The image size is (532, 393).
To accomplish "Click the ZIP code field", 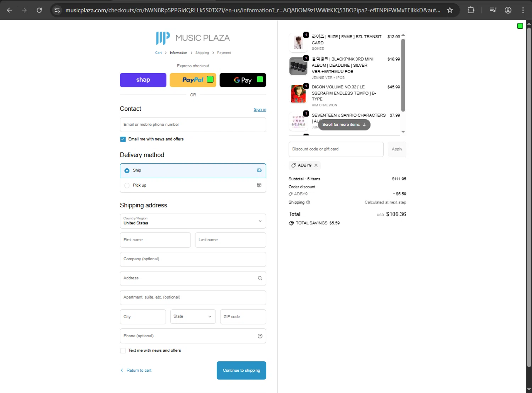I will pyautogui.click(x=243, y=317).
